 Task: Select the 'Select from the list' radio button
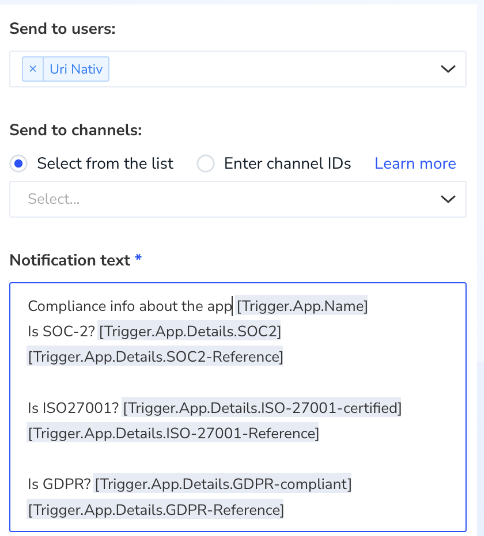point(18,163)
